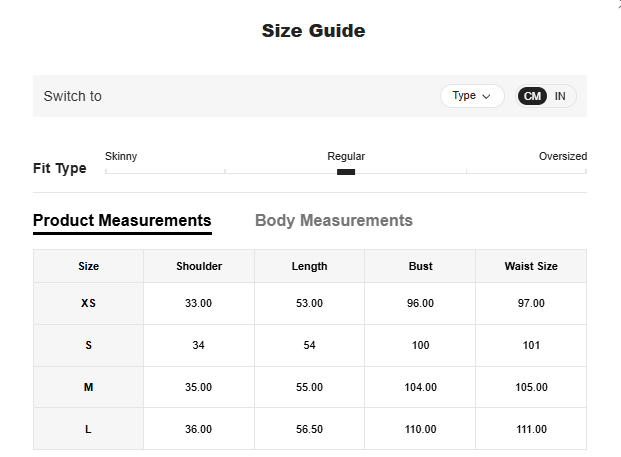
Task: Switch units to IN
Action: coord(560,96)
